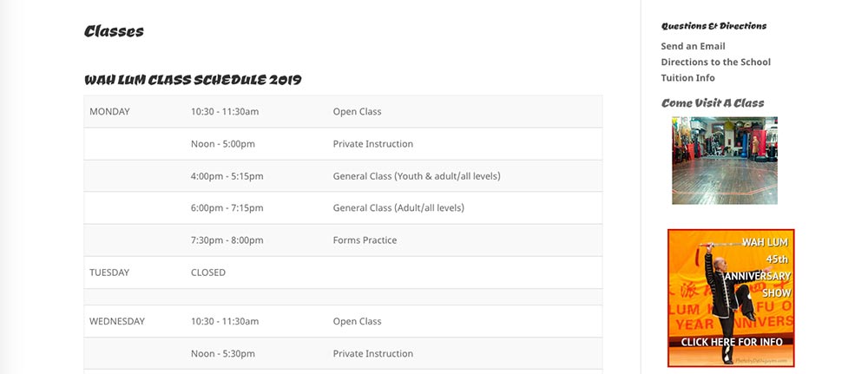Select the TUESDAY row label
Screen dimensions: 868x374
pos(109,272)
